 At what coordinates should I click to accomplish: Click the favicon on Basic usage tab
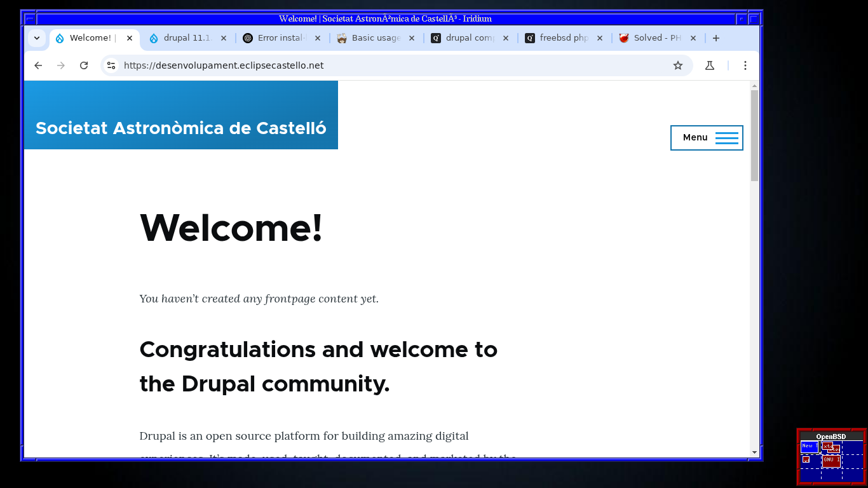click(342, 38)
